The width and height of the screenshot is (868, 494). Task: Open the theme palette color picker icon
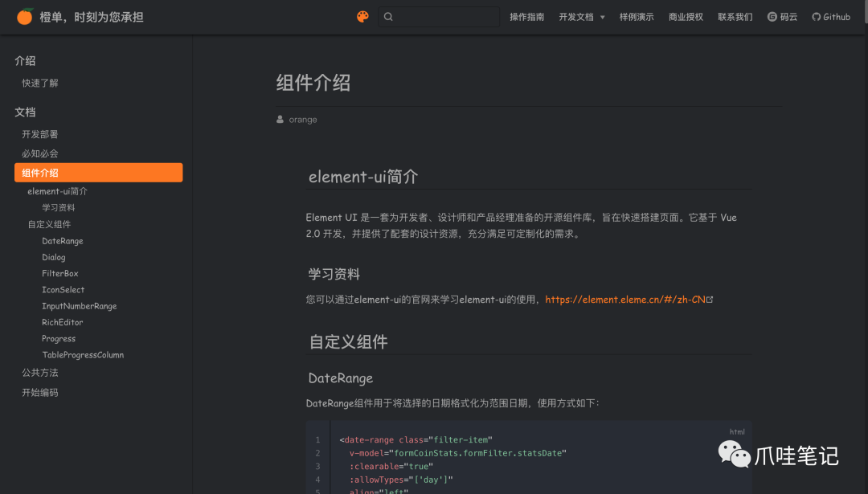[362, 17]
